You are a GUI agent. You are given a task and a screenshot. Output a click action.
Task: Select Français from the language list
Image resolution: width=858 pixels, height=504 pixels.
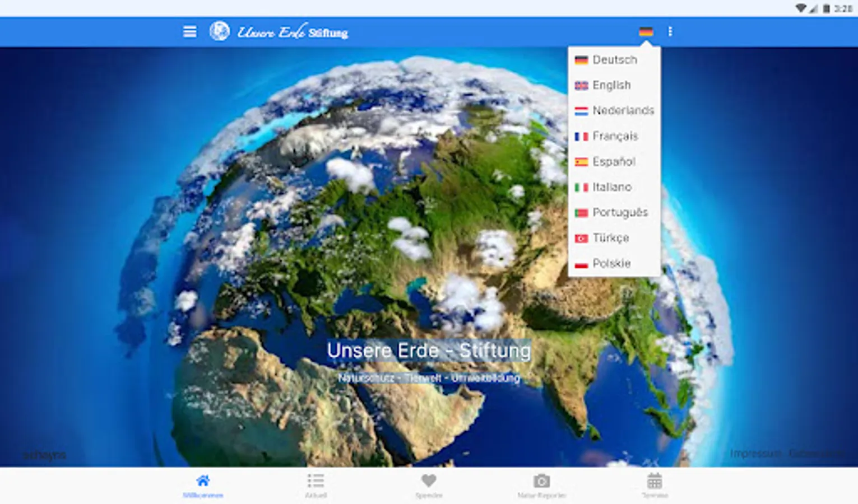pos(614,136)
